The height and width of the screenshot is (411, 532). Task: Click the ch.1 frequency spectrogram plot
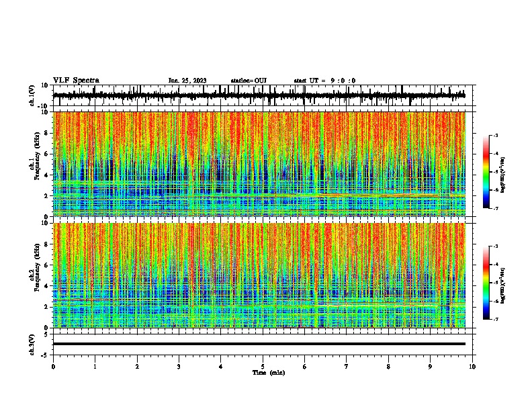259,164
